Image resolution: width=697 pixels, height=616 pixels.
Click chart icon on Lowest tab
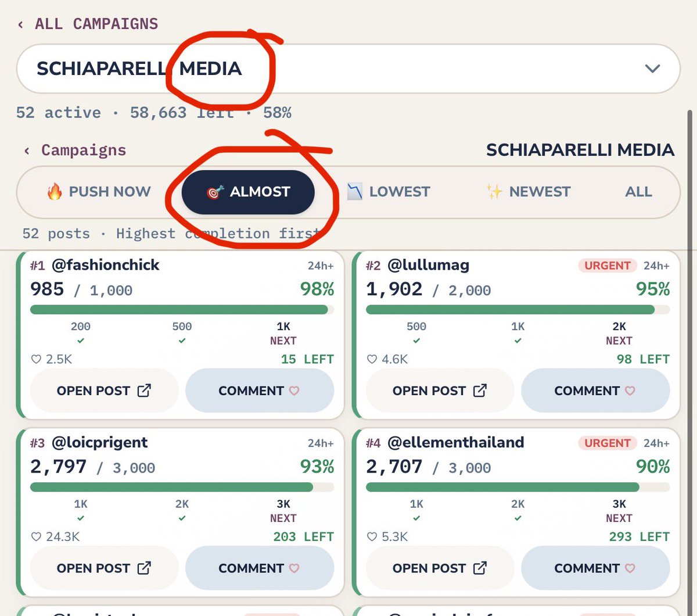355,191
